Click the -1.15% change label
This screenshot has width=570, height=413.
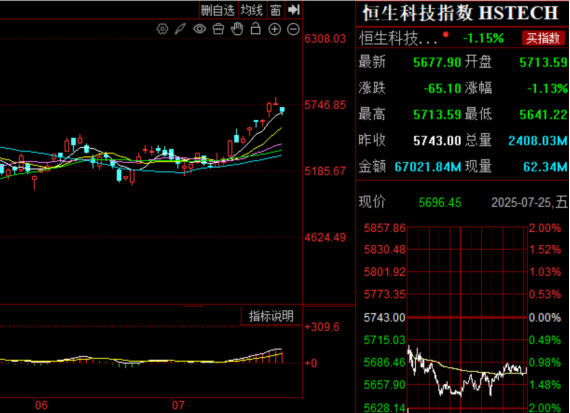click(x=483, y=38)
